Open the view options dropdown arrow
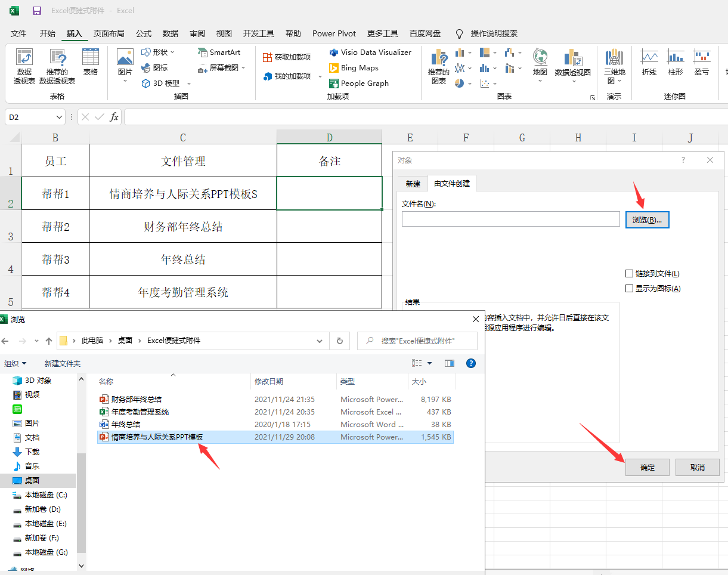The width and height of the screenshot is (728, 575). click(x=429, y=363)
